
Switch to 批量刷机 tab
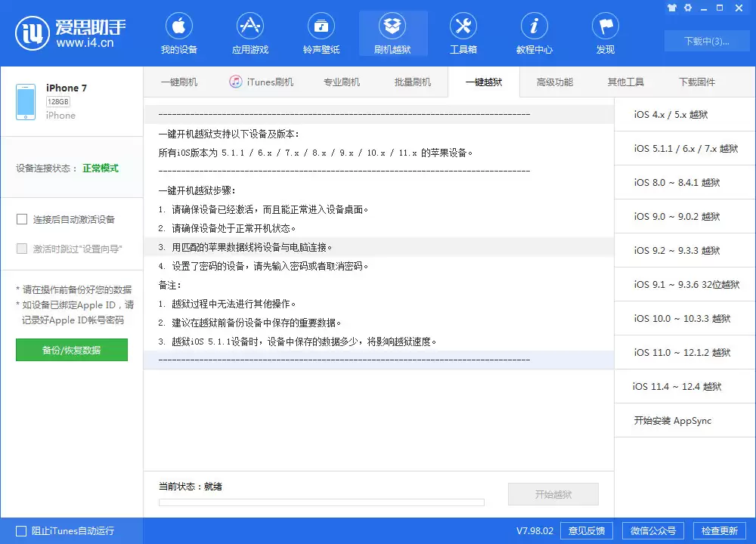[413, 82]
